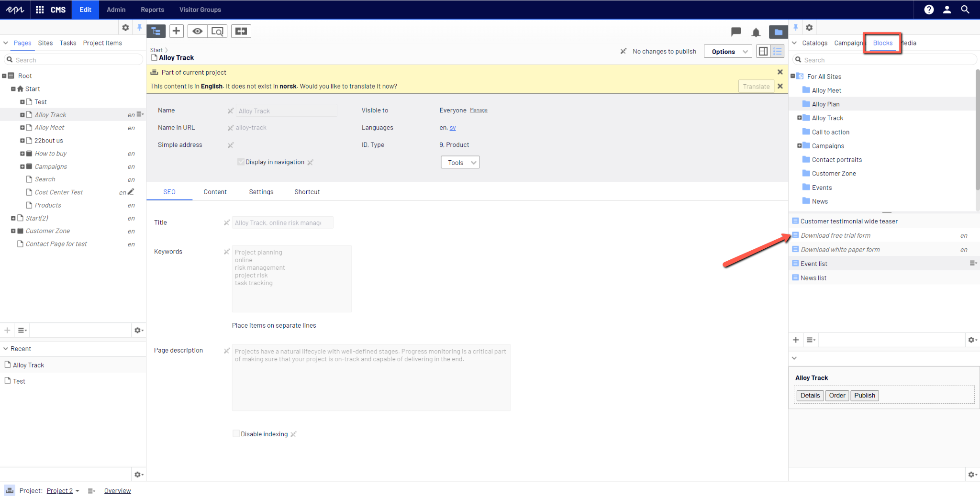Click the Details button for Alloy Track

point(810,396)
